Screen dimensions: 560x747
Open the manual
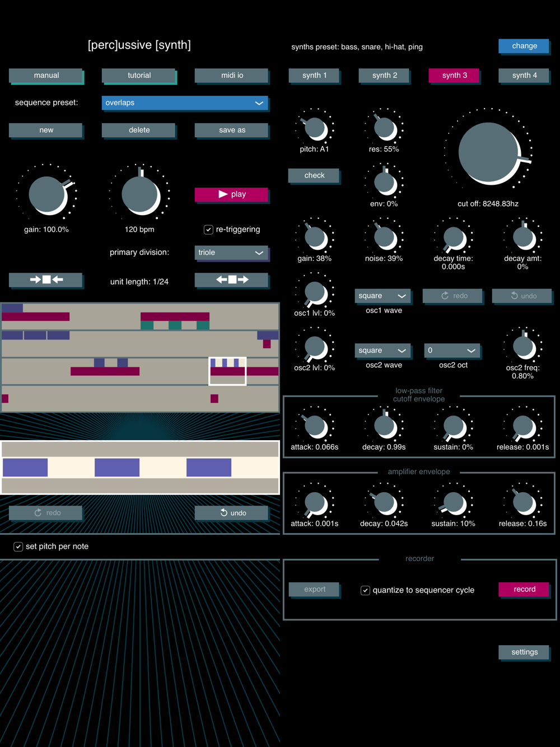46,76
